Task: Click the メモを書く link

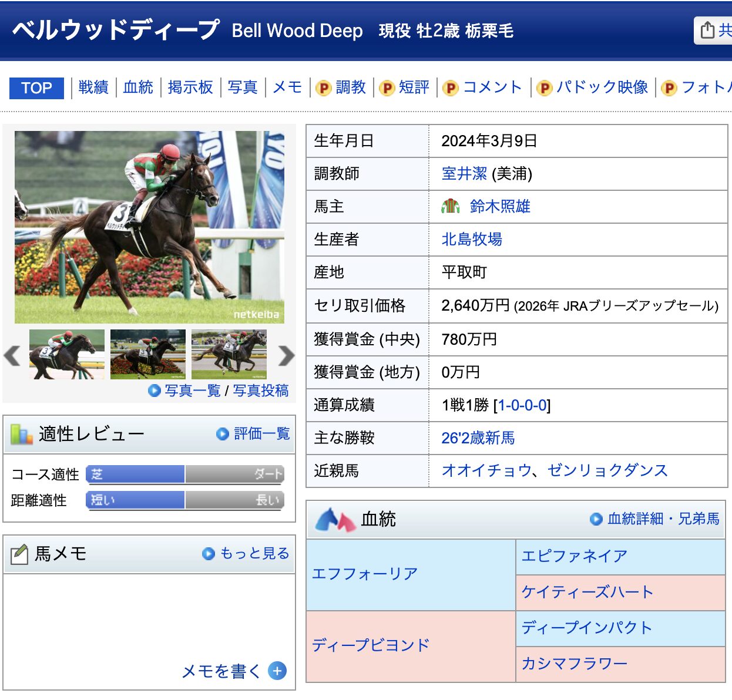Action: click(x=221, y=671)
